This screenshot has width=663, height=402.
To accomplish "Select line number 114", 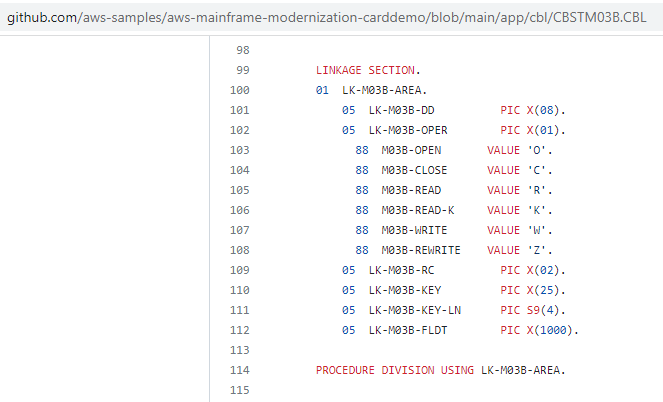I will point(239,370).
